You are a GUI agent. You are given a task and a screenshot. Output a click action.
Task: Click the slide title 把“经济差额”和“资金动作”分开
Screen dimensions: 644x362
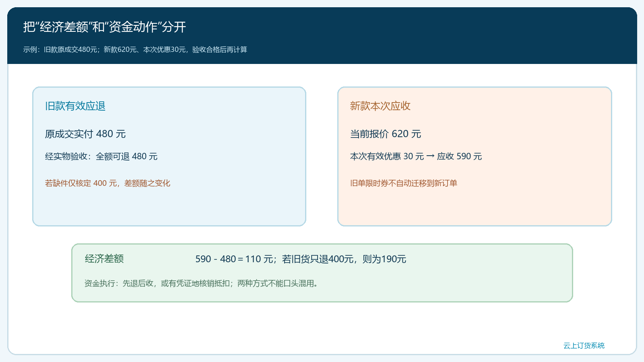(105, 27)
